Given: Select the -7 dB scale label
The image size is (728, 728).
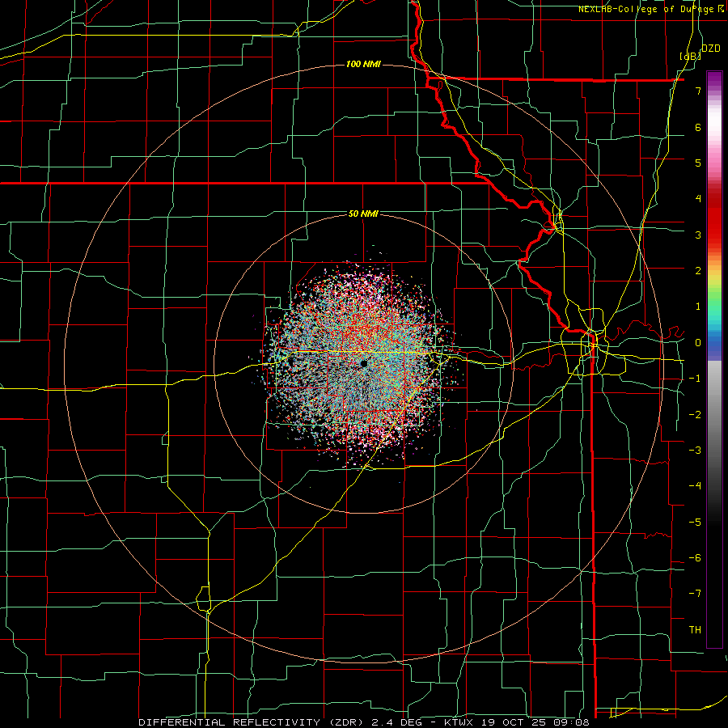Looking at the screenshot, I should click(x=695, y=594).
